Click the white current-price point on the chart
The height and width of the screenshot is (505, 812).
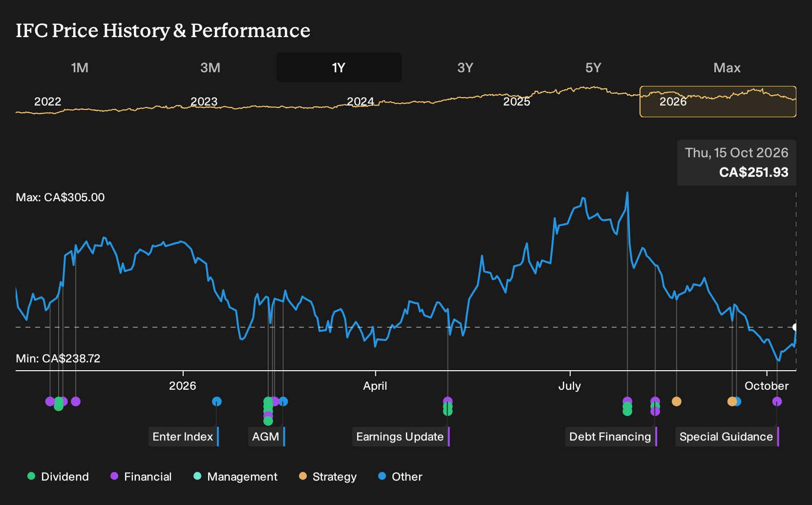(x=795, y=327)
